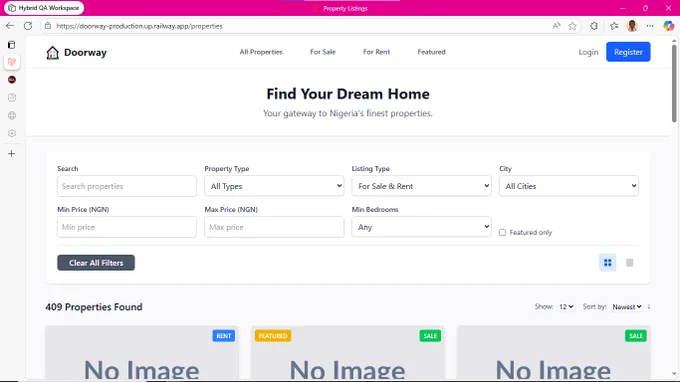The width and height of the screenshot is (680, 382).
Task: Open the Property Type dropdown
Action: click(274, 186)
